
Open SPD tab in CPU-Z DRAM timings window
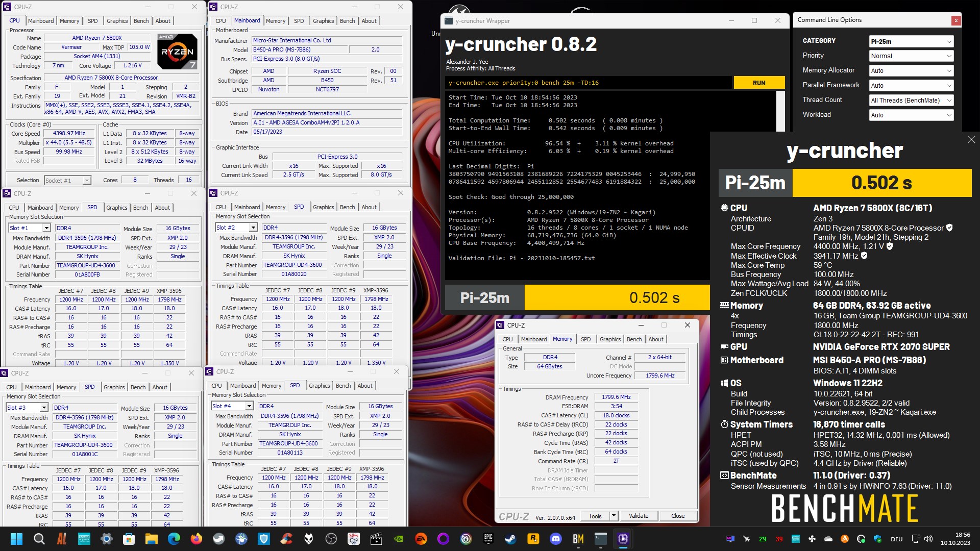tap(585, 339)
